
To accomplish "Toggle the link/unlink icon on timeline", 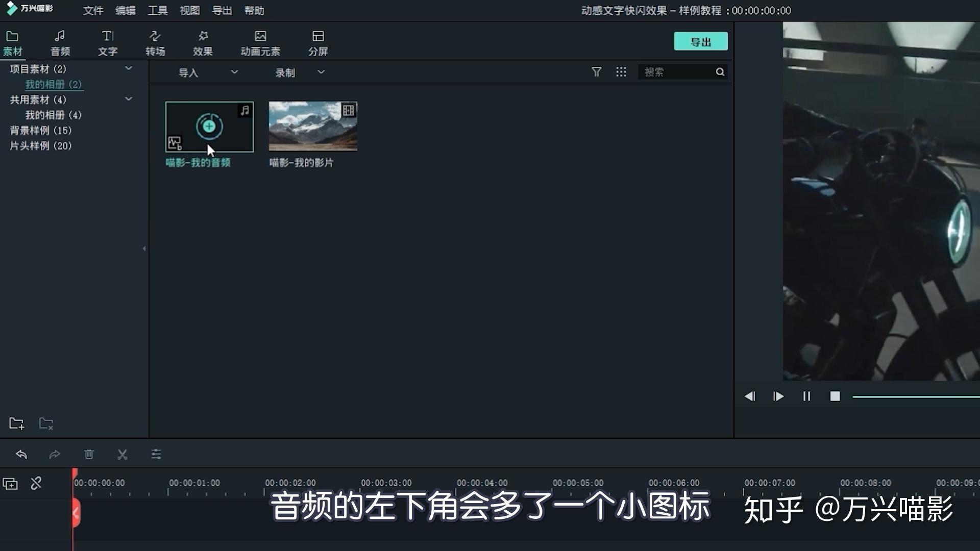I will click(36, 483).
